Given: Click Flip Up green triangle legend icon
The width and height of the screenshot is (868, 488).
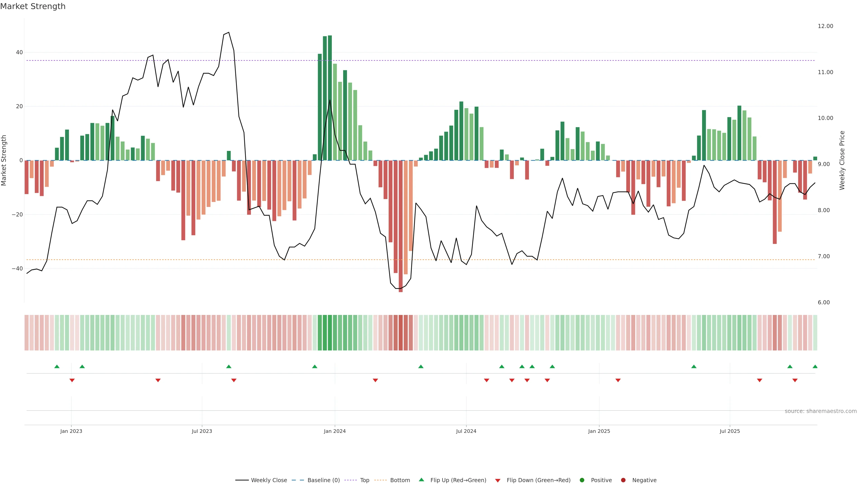Looking at the screenshot, I should coord(421,480).
